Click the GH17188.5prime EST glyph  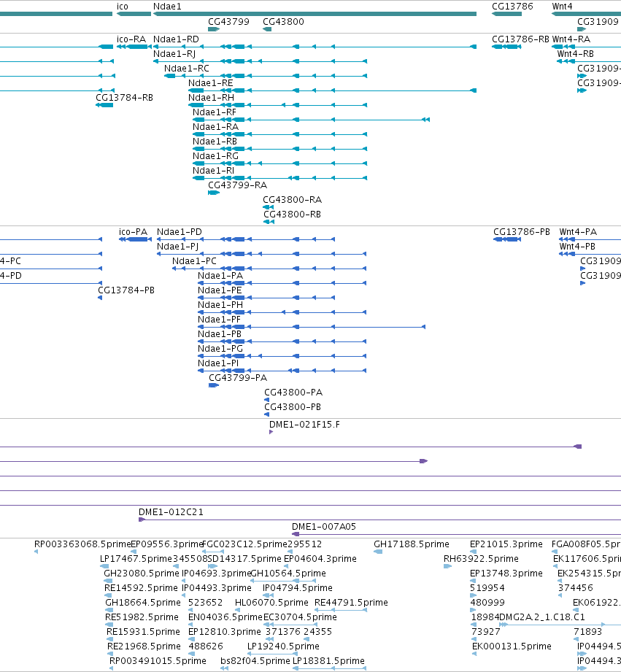pos(378,552)
